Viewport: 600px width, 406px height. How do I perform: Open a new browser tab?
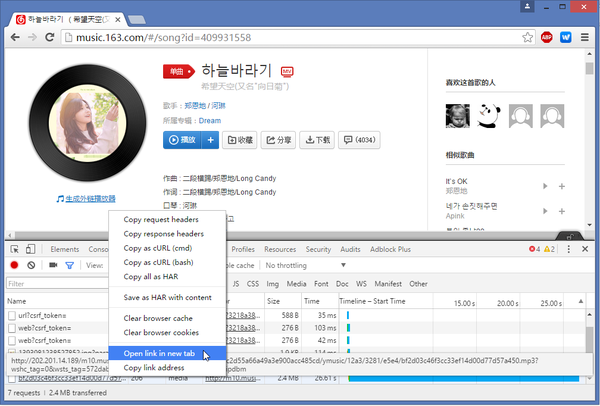[137, 20]
